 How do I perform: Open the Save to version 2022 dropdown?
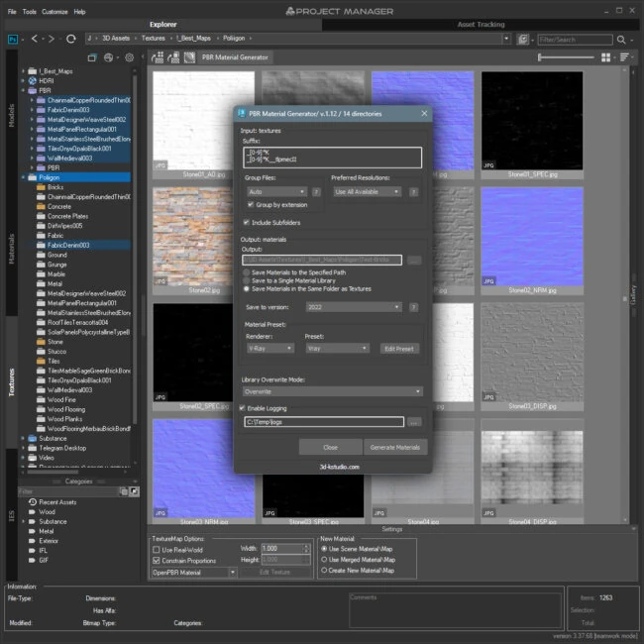point(354,307)
